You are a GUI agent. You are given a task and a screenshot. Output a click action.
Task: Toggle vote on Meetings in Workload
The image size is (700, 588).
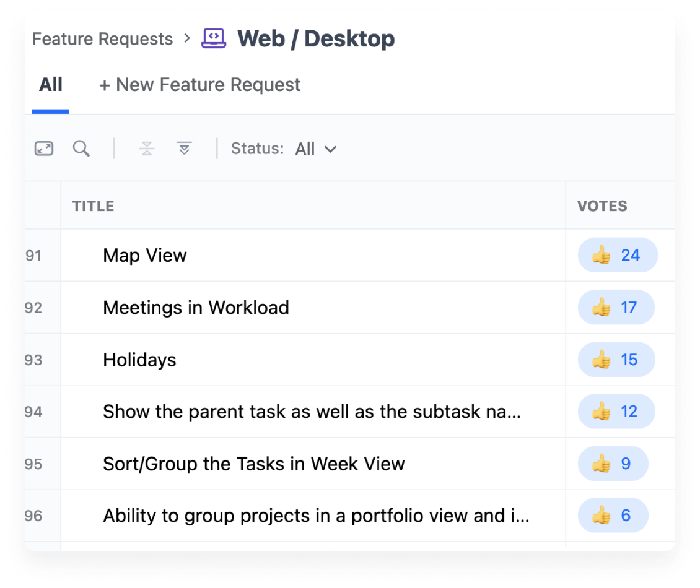pos(616,308)
